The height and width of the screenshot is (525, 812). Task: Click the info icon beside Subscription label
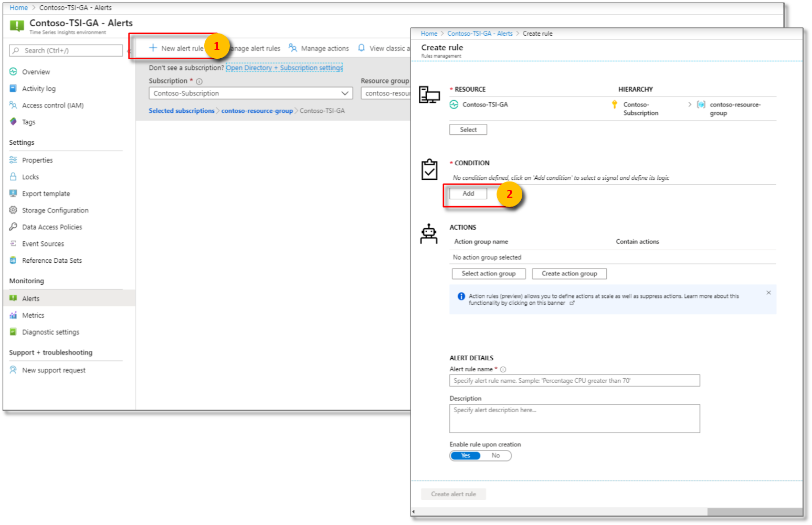[199, 81]
